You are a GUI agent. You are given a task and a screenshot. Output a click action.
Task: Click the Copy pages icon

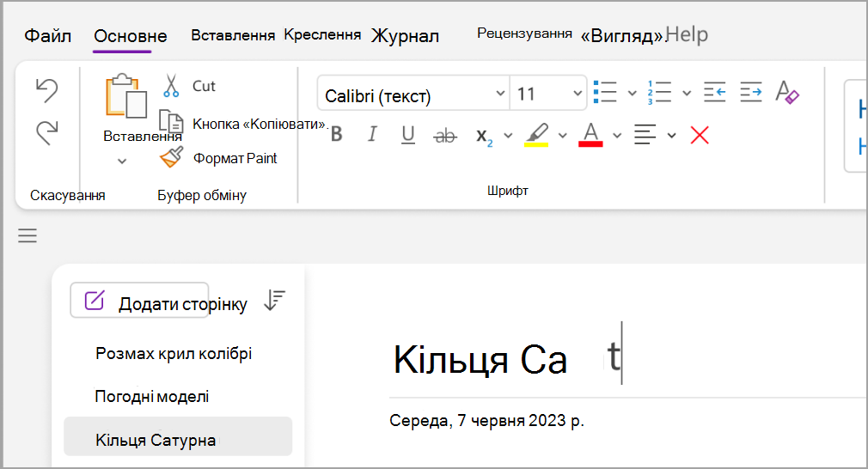coord(171,122)
